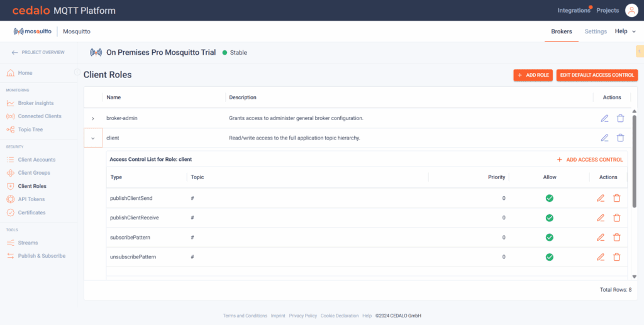The width and height of the screenshot is (644, 325).
Task: Go back to Project Overview
Action: pos(38,52)
